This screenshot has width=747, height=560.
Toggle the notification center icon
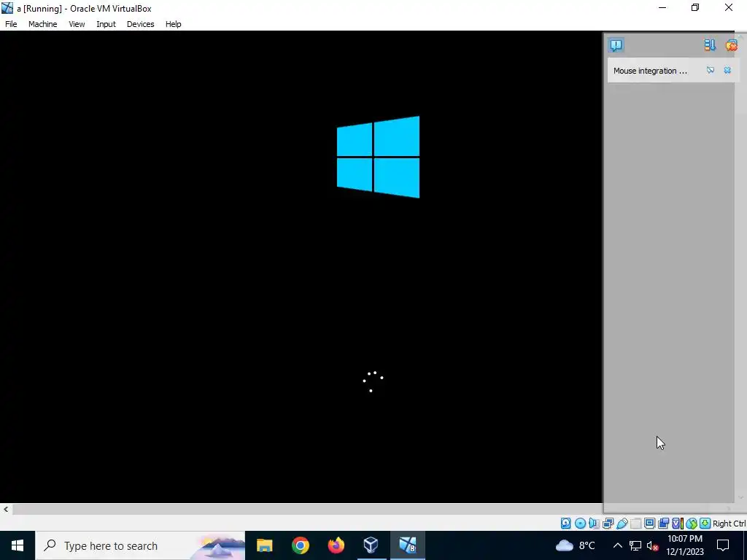pos(616,45)
